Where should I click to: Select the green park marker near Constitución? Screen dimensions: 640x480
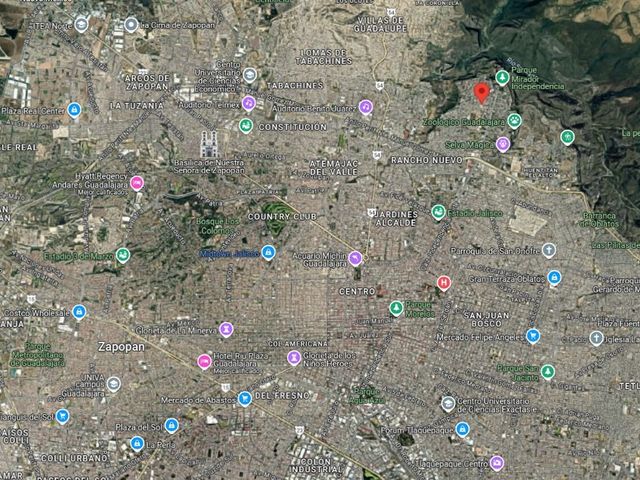246,126
